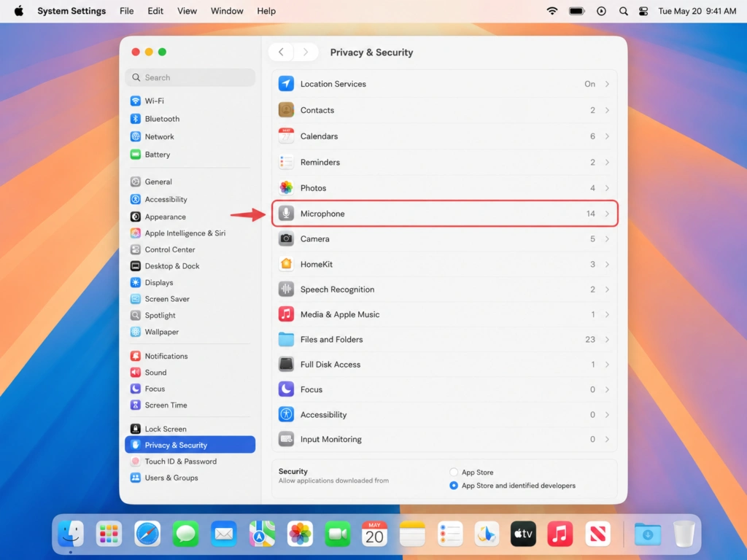Click the Wallpaper sidebar icon
Viewport: 747px width, 560px height.
(135, 332)
